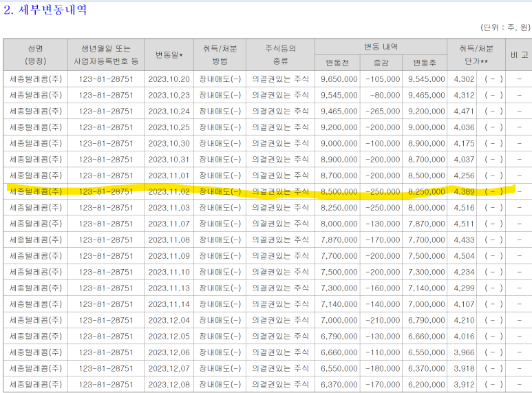Click the after-change value 7,140,000
Viewport: 532px width, 393px height.
[x=427, y=288]
